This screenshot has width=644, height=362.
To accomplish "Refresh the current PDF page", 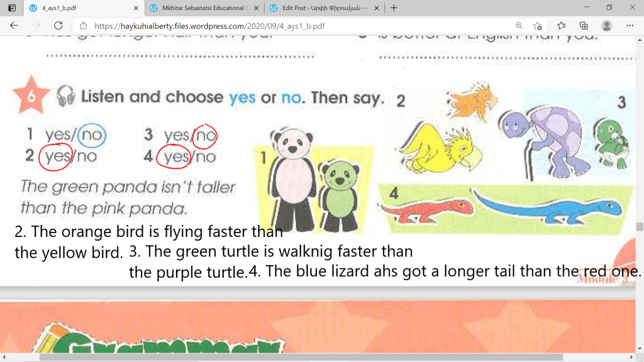I will click(58, 26).
